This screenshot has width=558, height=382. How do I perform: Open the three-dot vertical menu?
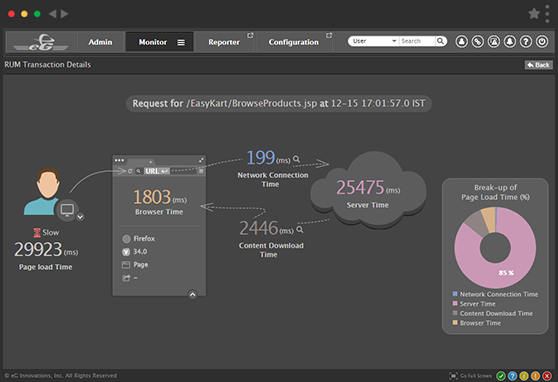547,14
